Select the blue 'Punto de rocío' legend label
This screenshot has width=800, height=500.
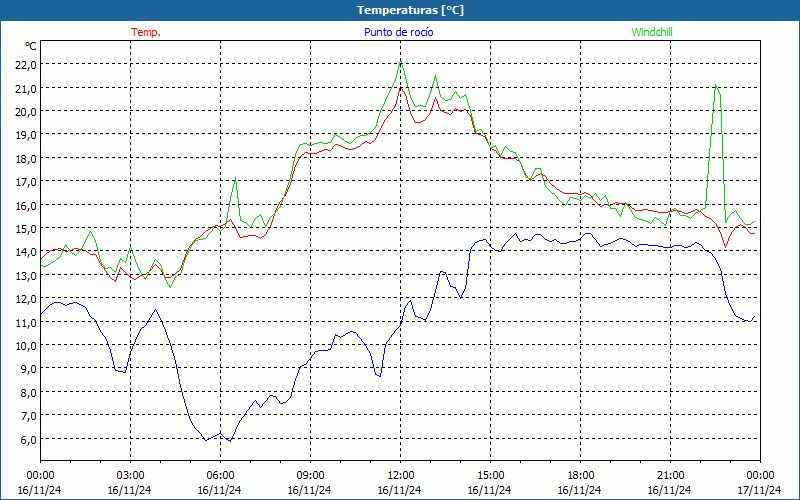pos(398,32)
